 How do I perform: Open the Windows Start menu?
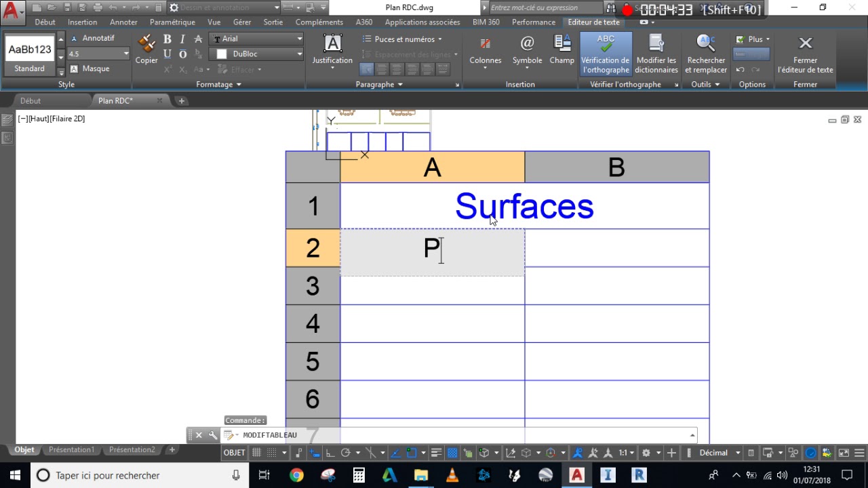pyautogui.click(x=14, y=475)
